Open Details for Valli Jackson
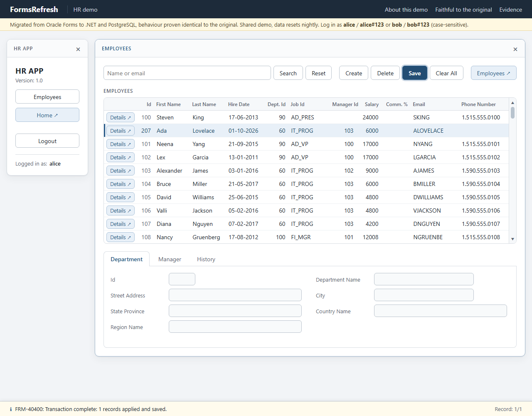This screenshot has height=416, width=532. (121, 211)
